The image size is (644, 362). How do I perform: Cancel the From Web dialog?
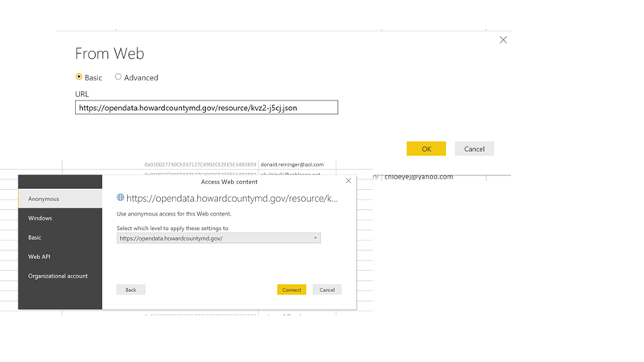click(474, 149)
